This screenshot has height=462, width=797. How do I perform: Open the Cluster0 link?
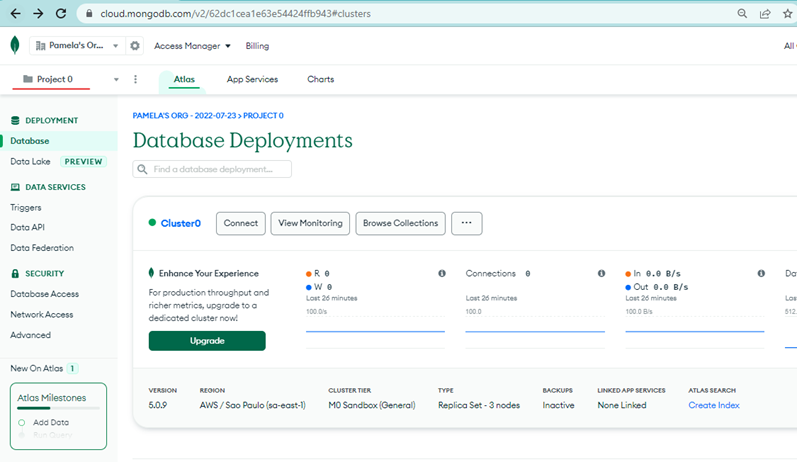point(180,223)
